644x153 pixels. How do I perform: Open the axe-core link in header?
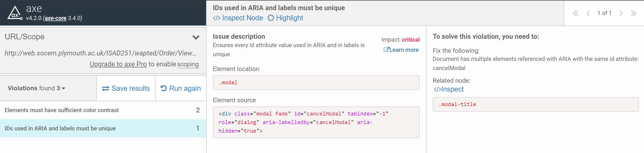click(55, 18)
